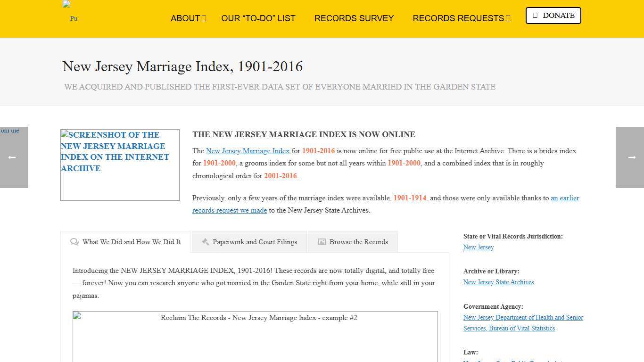
Task: Click the image icon on Browse the Records tab
Action: [321, 241]
